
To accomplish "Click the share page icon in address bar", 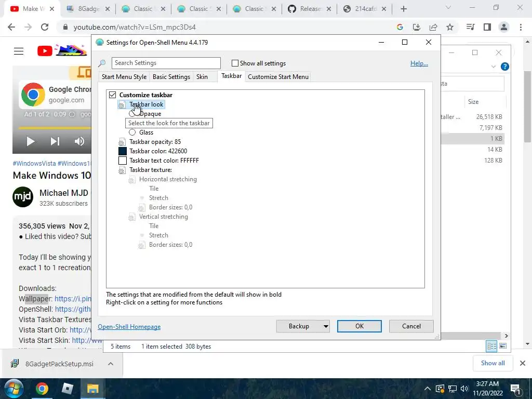I will tap(433, 27).
